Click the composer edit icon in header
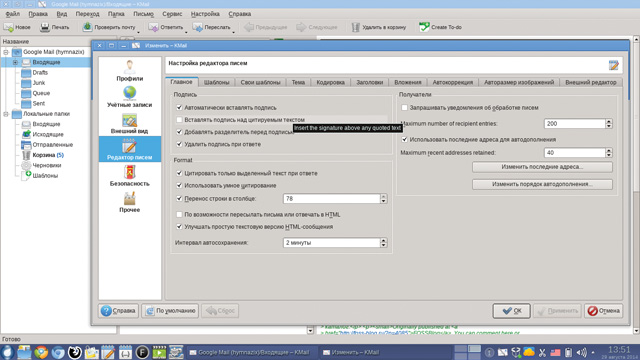640x360 pixels. [x=613, y=64]
